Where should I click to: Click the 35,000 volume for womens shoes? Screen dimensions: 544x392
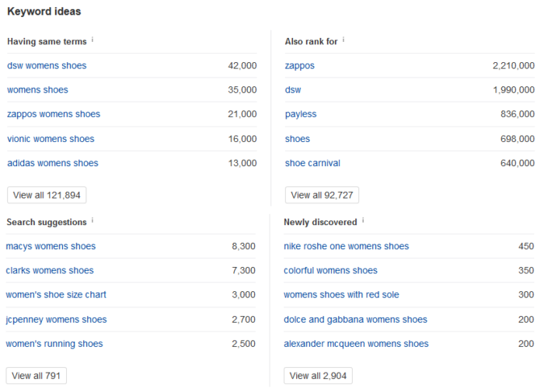point(242,90)
